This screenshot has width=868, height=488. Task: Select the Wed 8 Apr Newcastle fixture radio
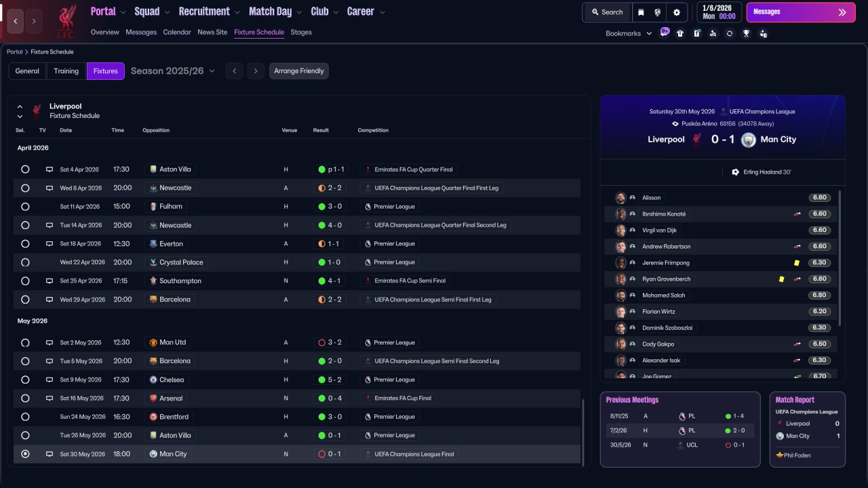(25, 188)
